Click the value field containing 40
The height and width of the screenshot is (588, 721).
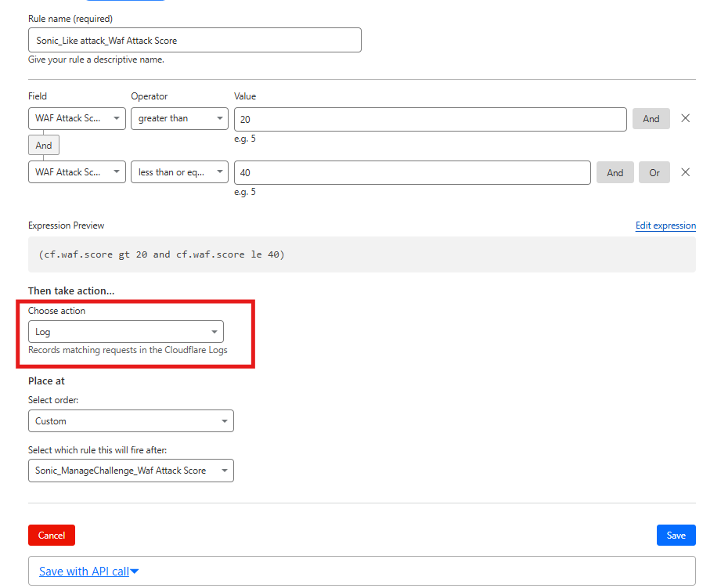click(x=412, y=173)
